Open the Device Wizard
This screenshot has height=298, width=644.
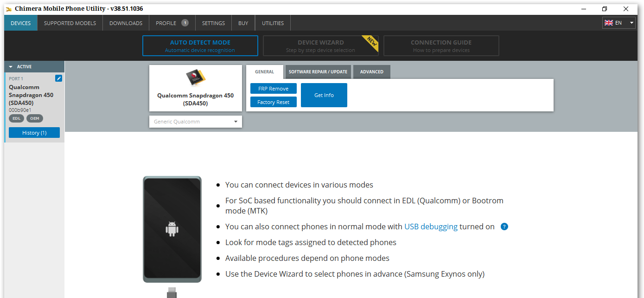[x=321, y=46]
